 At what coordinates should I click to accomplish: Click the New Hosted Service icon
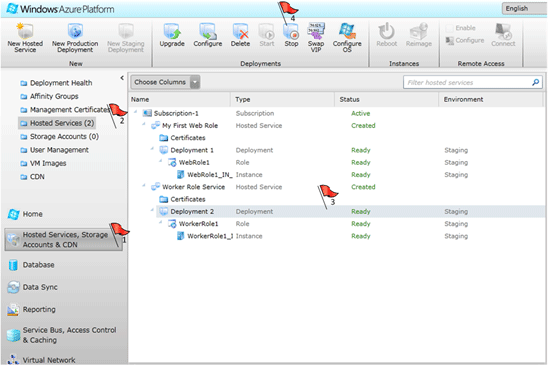[25, 31]
